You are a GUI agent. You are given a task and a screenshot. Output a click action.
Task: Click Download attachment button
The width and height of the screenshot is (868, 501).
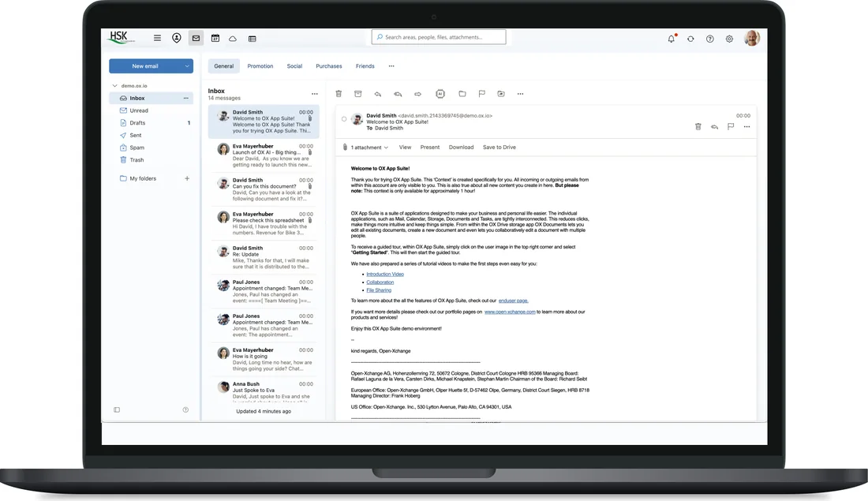(461, 148)
